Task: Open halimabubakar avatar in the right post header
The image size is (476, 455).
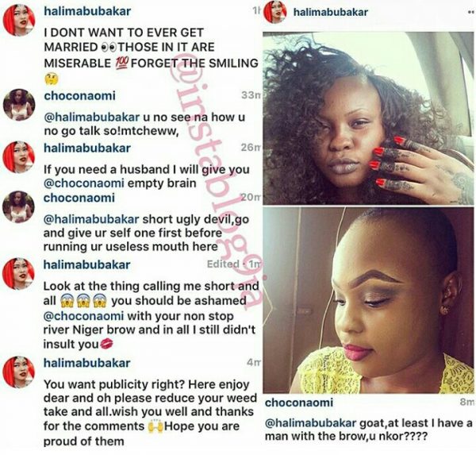Action: click(275, 12)
